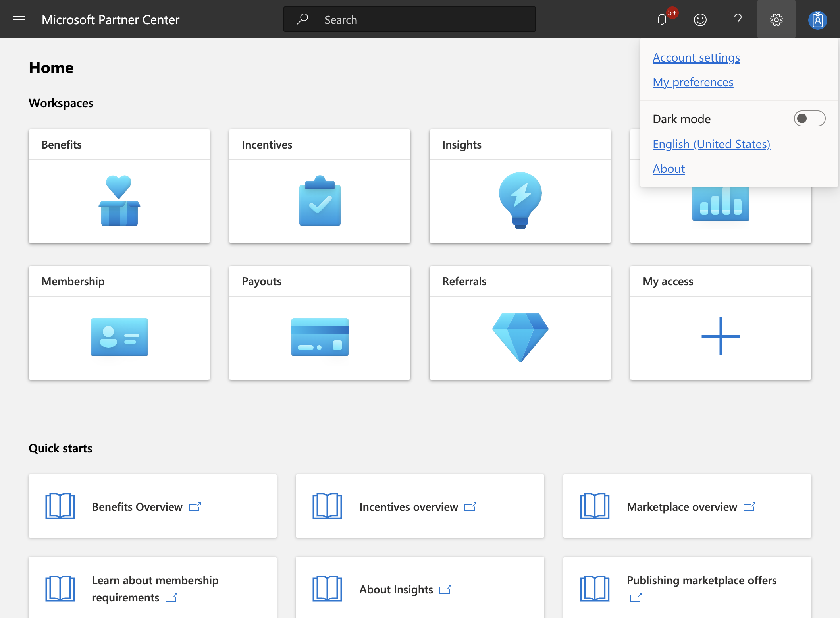Click the Referrals diamond icon
Screen dimensions: 840x618
tap(520, 337)
